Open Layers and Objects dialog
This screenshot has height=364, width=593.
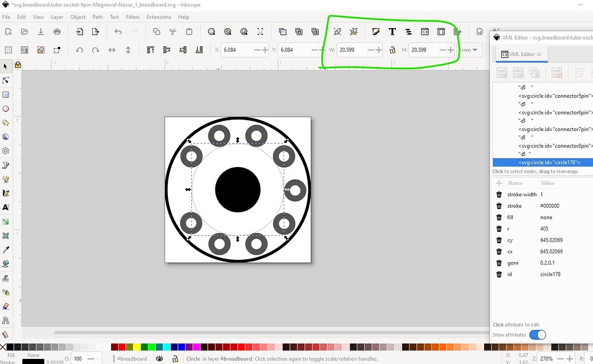(x=409, y=31)
